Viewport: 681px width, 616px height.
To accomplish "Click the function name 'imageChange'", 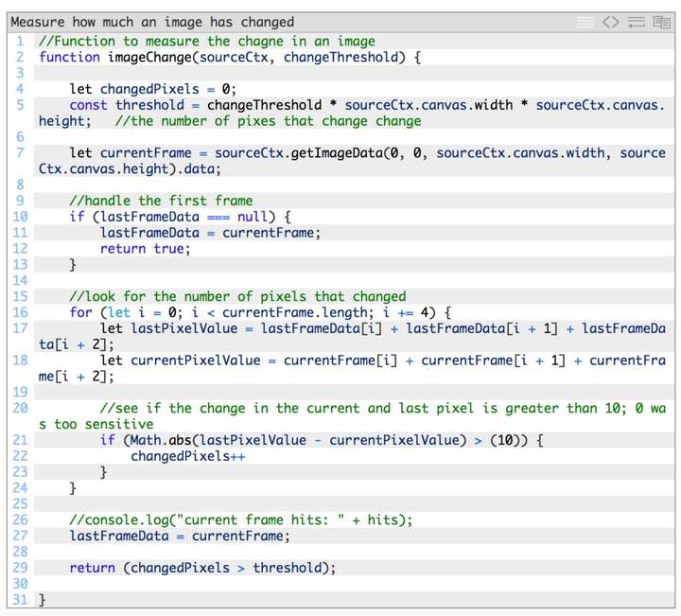I will click(x=149, y=58).
